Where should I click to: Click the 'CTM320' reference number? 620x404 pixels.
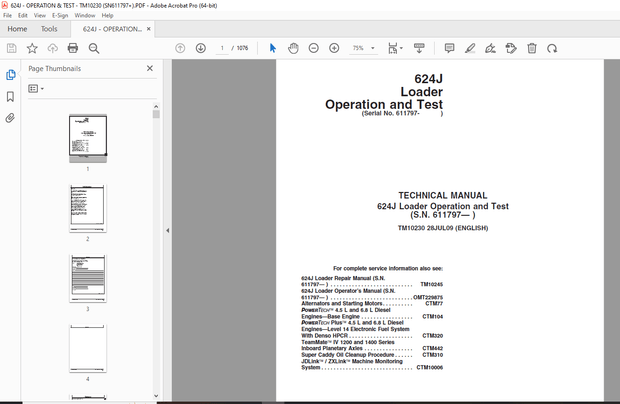tap(433, 336)
